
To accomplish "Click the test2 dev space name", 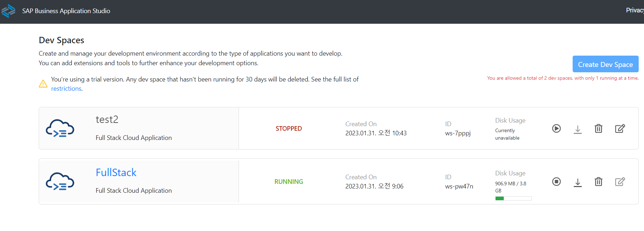I will click(107, 119).
